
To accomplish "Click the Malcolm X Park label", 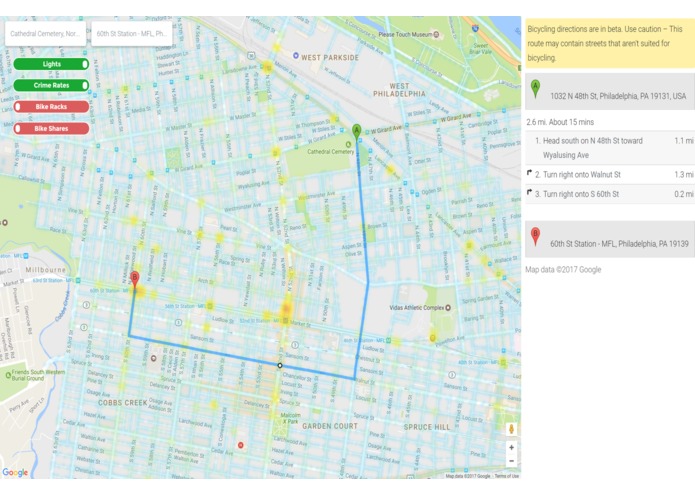I will pyautogui.click(x=291, y=418).
